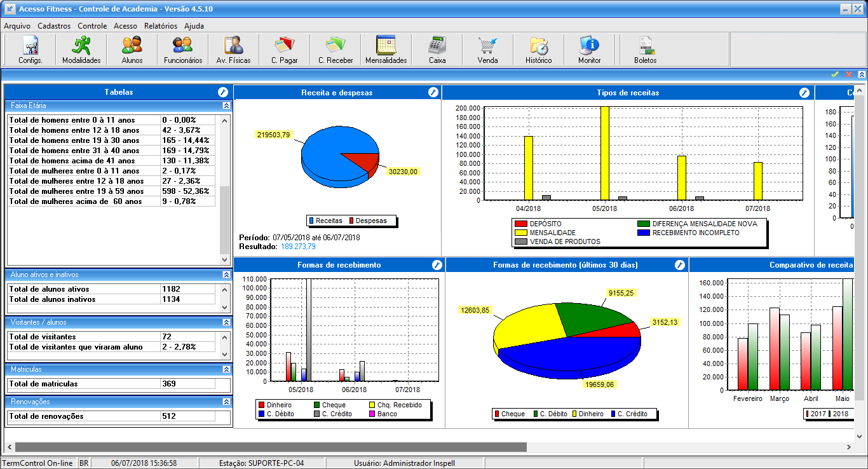Select the Total de alunos ativos row
Screen dimensions: 868x469
(112, 289)
